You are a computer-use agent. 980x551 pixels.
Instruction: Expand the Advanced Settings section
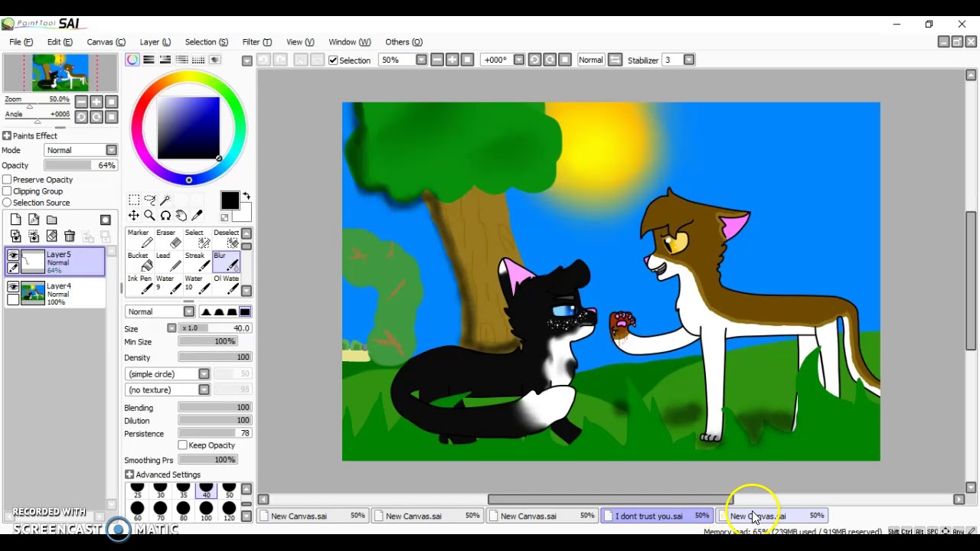tap(129, 474)
